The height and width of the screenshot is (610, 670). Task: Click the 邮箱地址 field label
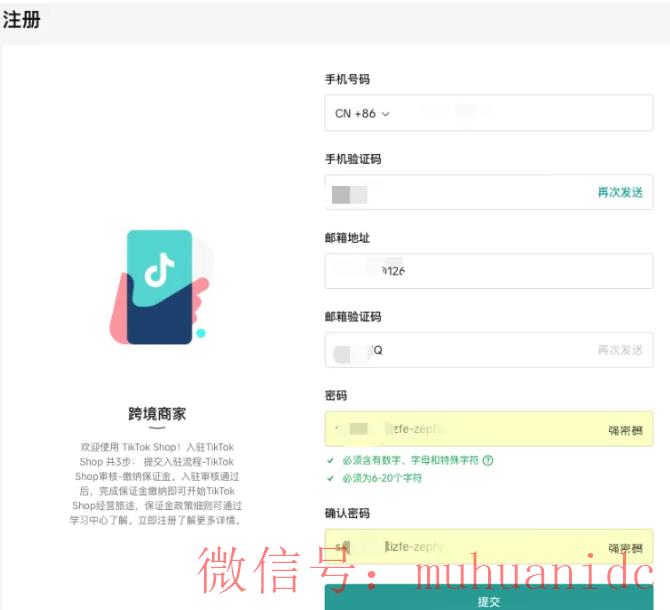[x=347, y=238]
